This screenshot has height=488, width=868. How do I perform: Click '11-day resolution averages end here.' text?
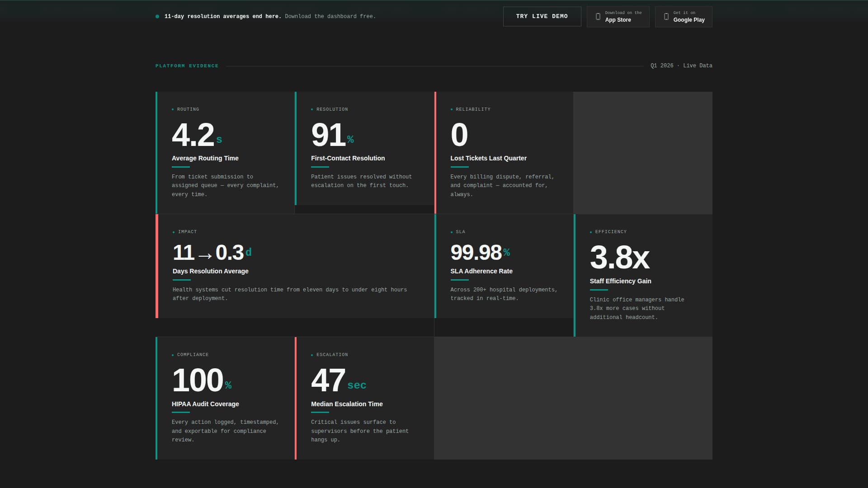click(x=223, y=16)
